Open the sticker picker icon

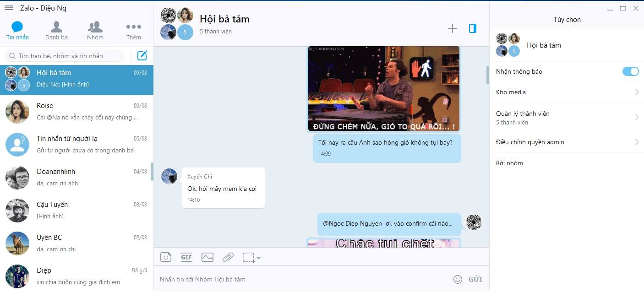click(166, 257)
